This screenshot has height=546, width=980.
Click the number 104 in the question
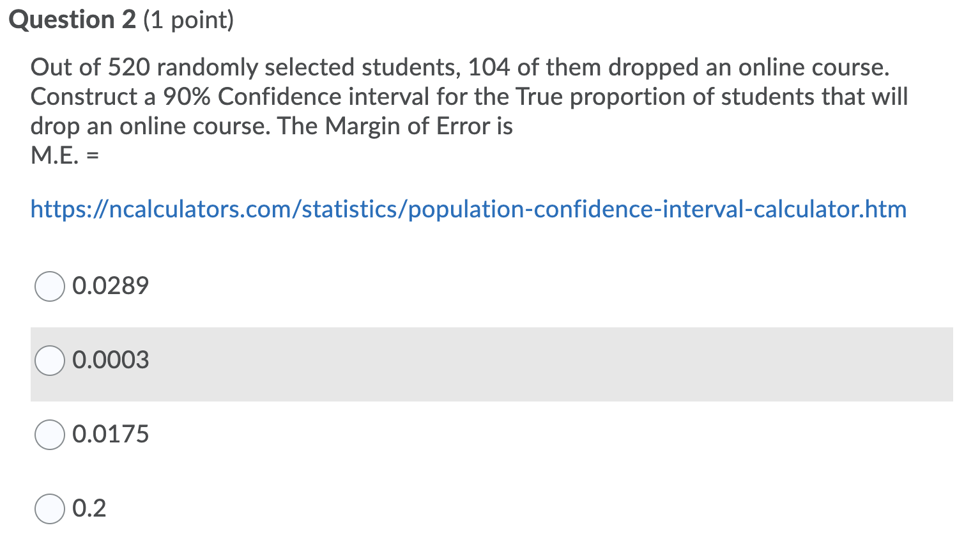click(489, 67)
